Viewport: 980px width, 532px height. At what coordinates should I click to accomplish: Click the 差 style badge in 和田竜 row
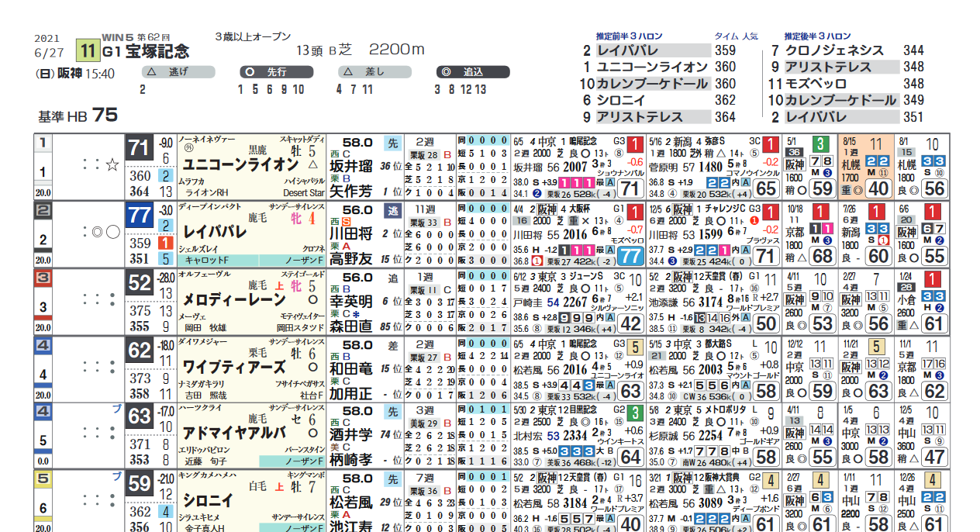(x=393, y=345)
